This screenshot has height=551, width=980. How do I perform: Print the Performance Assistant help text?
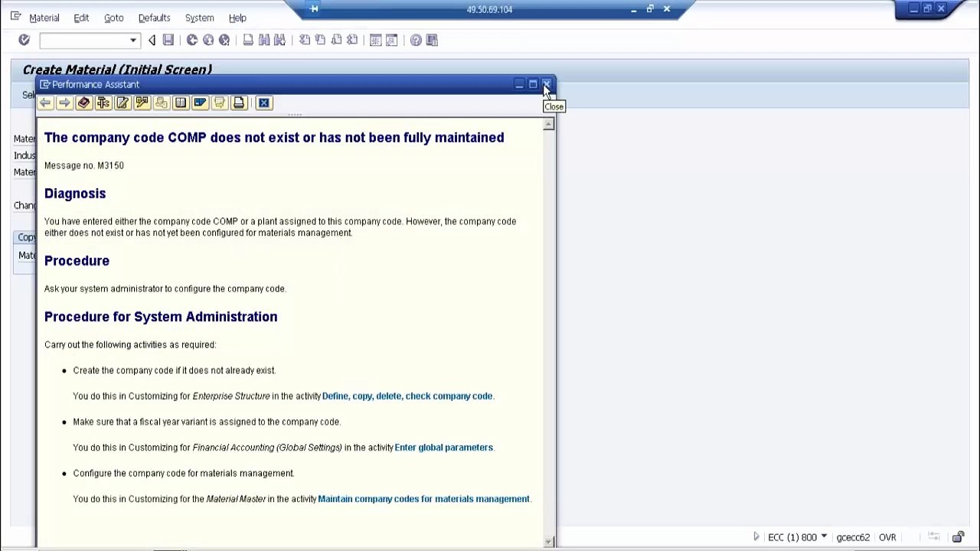point(239,103)
